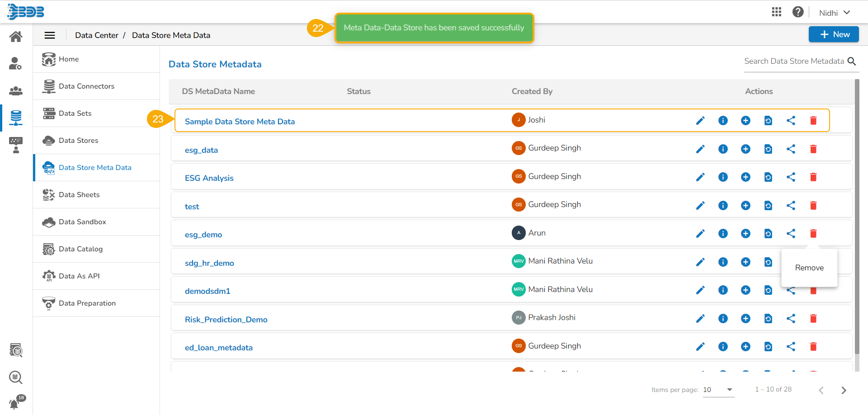Delete the ed_loan_metadata entry via trash icon
Image resolution: width=868 pixels, height=415 pixels.
813,347
